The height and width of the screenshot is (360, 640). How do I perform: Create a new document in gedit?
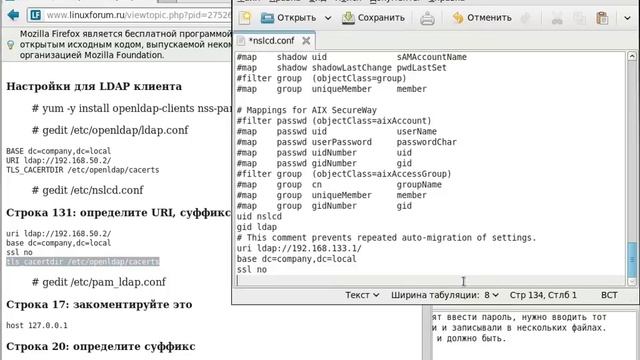point(245,18)
